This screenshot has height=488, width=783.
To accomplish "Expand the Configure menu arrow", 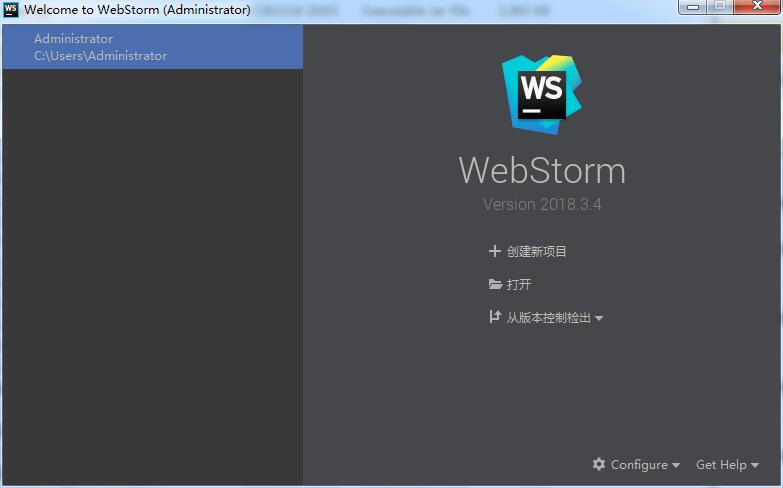I will coord(676,465).
